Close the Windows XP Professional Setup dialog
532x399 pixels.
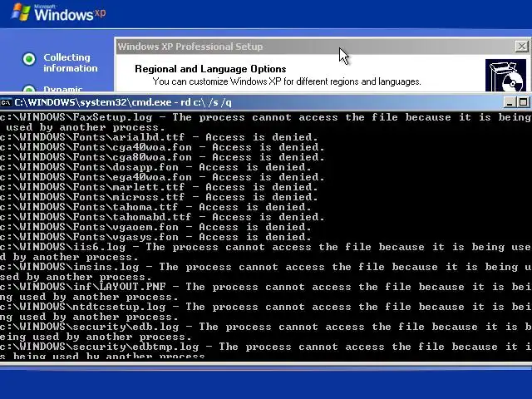[x=522, y=47]
